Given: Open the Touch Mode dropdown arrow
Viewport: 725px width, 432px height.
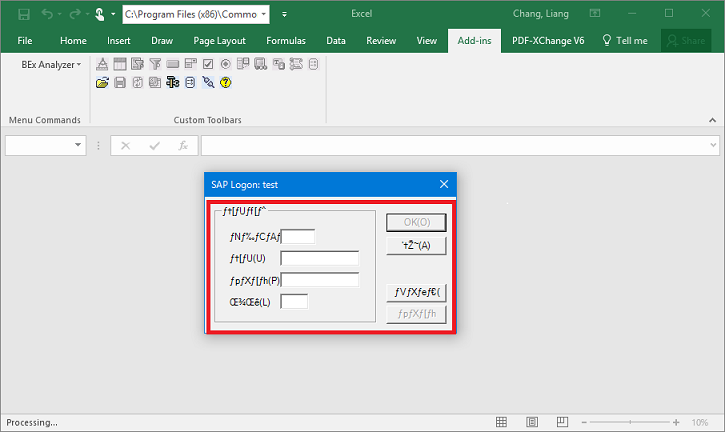Looking at the screenshot, I should click(113, 14).
